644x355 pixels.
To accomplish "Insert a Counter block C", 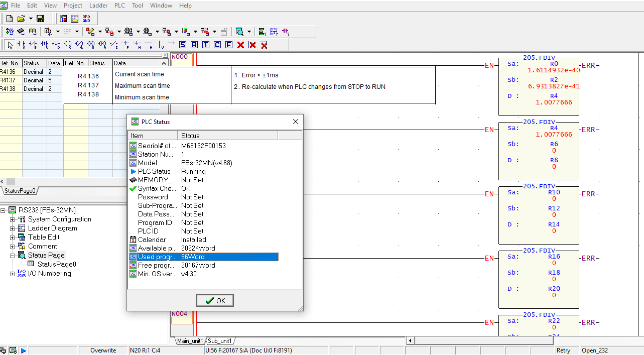I will (x=217, y=45).
